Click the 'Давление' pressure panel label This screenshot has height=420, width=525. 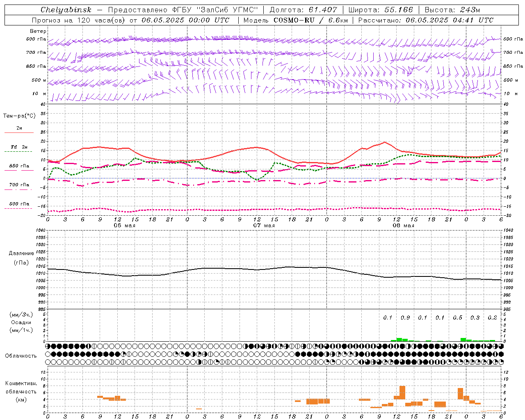point(21,253)
